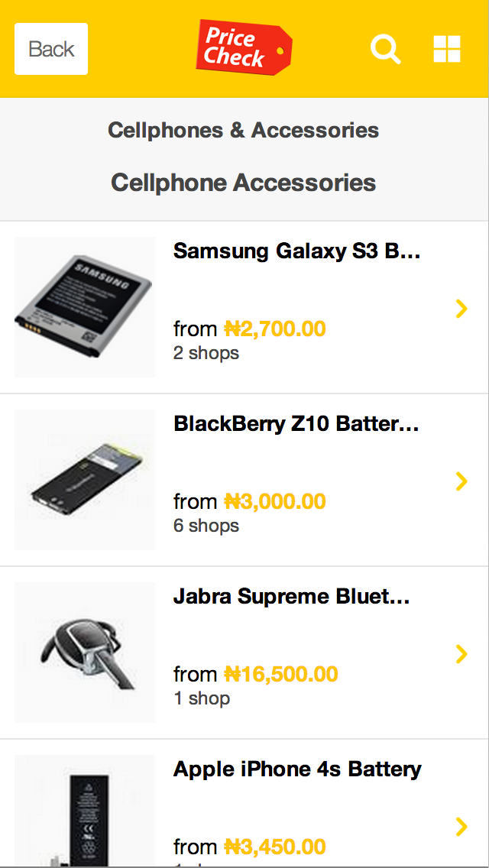This screenshot has width=489, height=868.
Task: Open the grid categories menu icon
Action: point(447,49)
